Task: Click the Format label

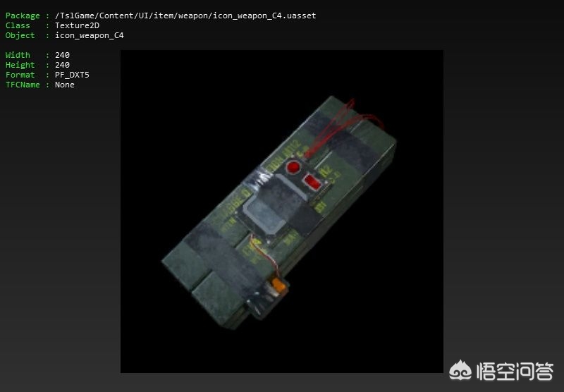Action: [20, 75]
